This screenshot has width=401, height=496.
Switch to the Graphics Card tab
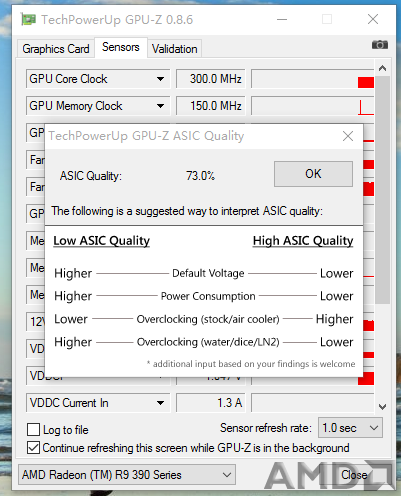point(56,49)
